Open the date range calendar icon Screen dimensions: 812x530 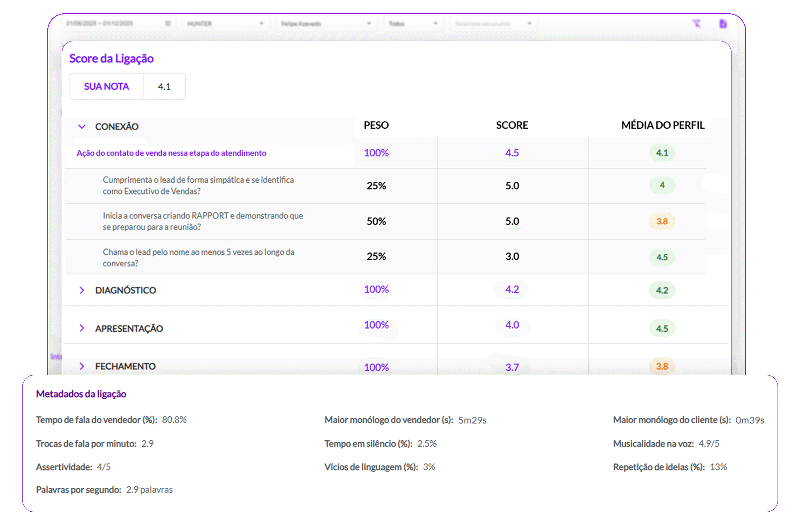pos(168,24)
